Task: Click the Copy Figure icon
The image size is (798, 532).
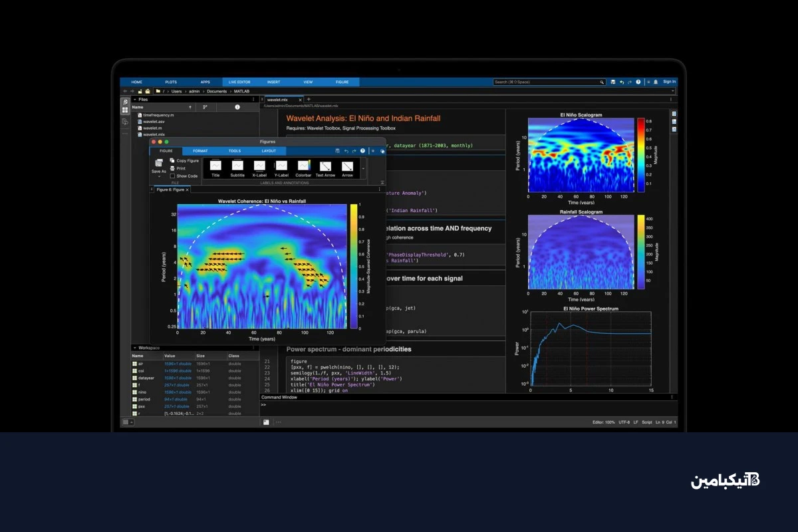Action: pyautogui.click(x=173, y=160)
